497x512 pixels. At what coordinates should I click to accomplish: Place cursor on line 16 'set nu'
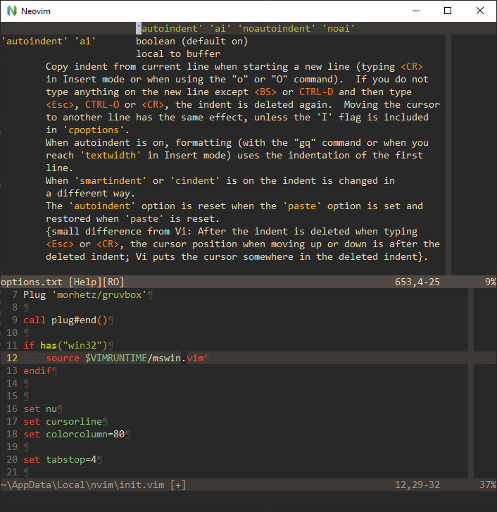coord(40,409)
